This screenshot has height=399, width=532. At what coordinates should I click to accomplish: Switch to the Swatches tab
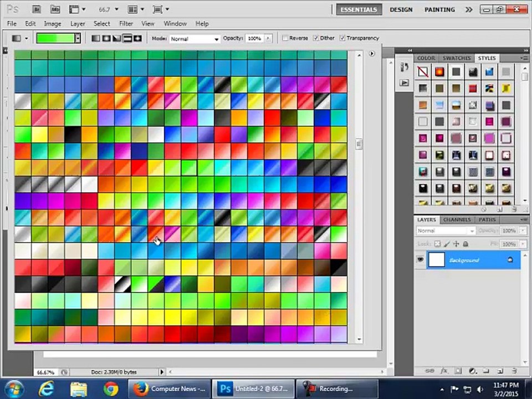[x=457, y=58]
